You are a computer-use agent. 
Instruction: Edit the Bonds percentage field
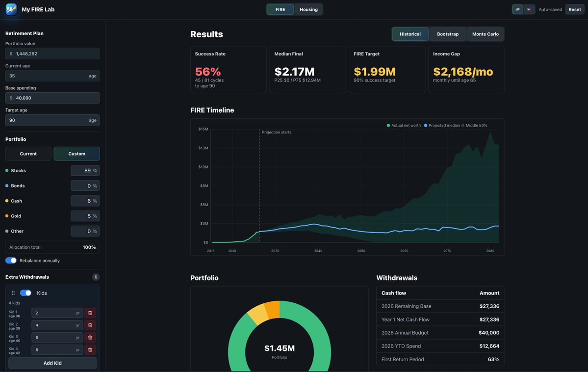click(x=85, y=186)
